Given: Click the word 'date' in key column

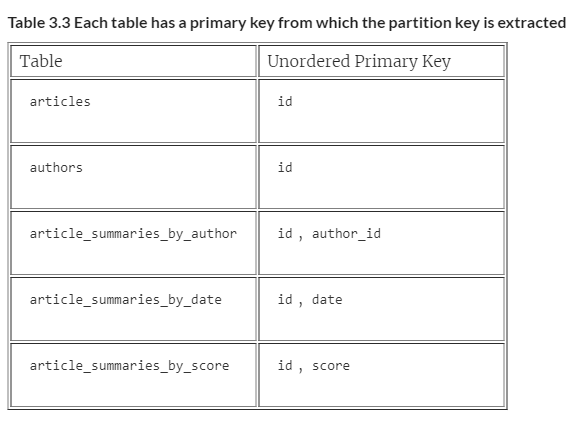Looking at the screenshot, I should pyautogui.click(x=327, y=300).
